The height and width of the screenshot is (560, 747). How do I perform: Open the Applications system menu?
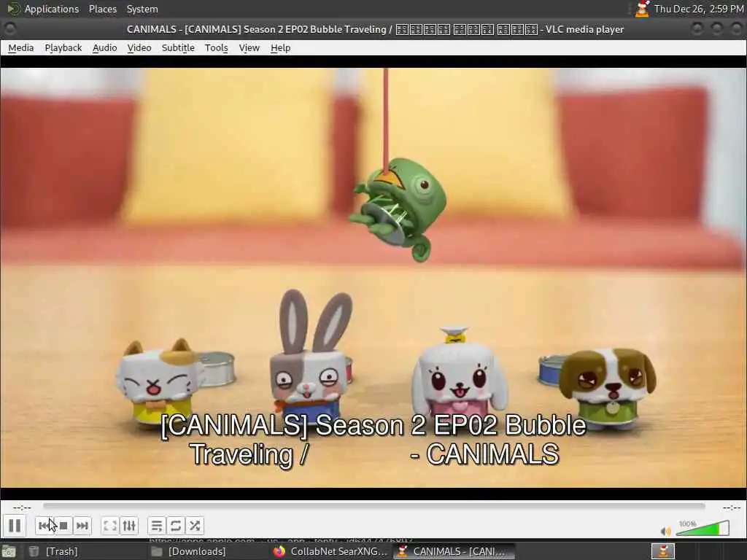44,9
